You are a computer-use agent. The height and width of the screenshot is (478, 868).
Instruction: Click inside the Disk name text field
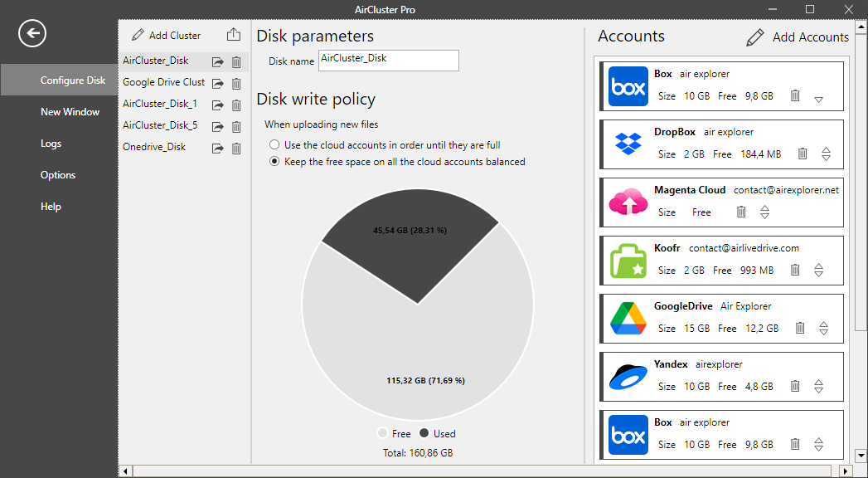click(388, 61)
